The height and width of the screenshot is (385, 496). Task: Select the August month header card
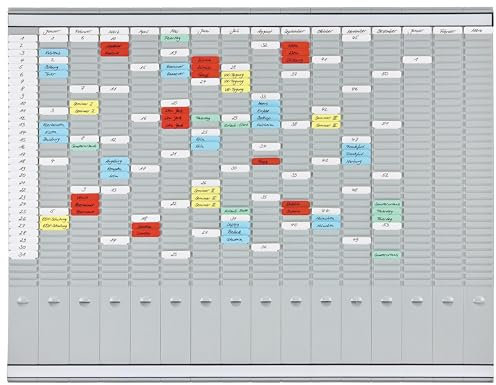click(x=266, y=31)
